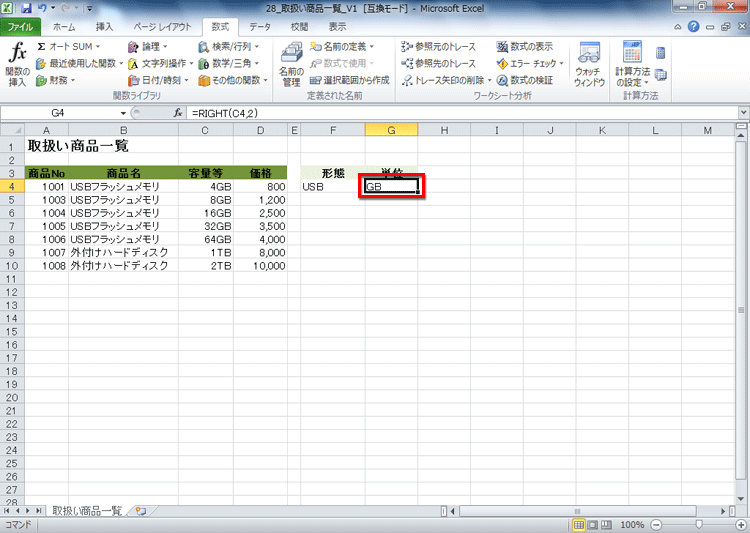
Task: Click in the formula bar showing =RIGHT(C4,2)
Action: [x=462, y=113]
